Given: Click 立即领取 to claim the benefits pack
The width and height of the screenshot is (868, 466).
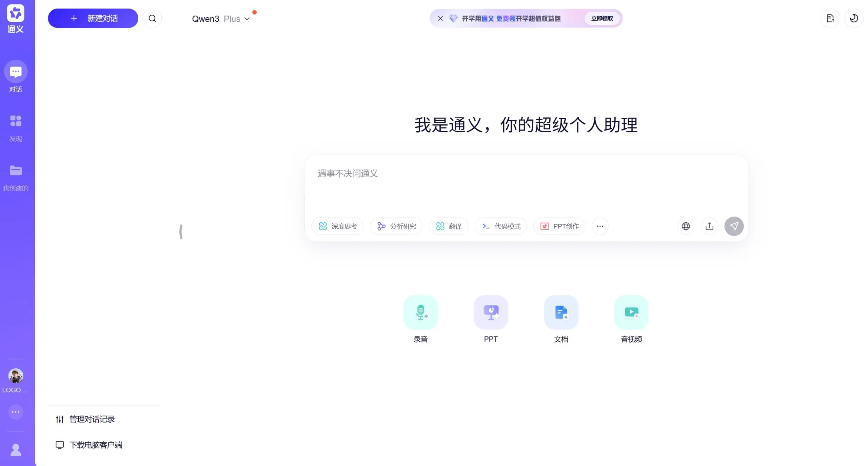Looking at the screenshot, I should (602, 19).
